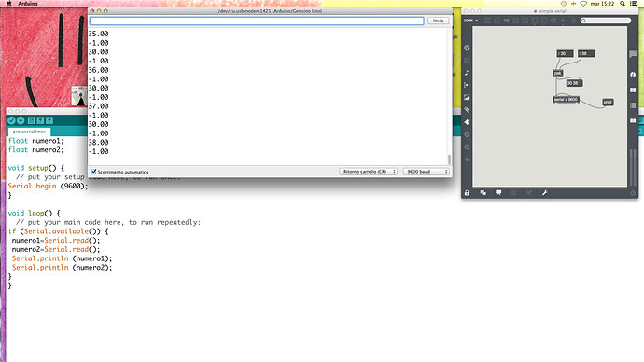Image resolution: width=644 pixels, height=362 pixels.
Task: Click the 'float numero1;' code line
Action: coord(36,141)
